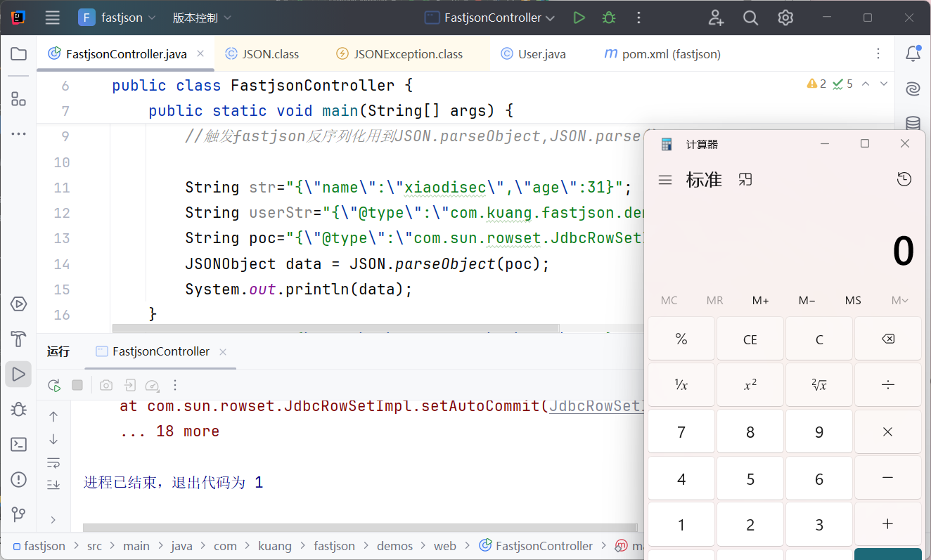Toggle soft-wrap in the console output
Viewport: 931px width, 560px height.
[53, 462]
